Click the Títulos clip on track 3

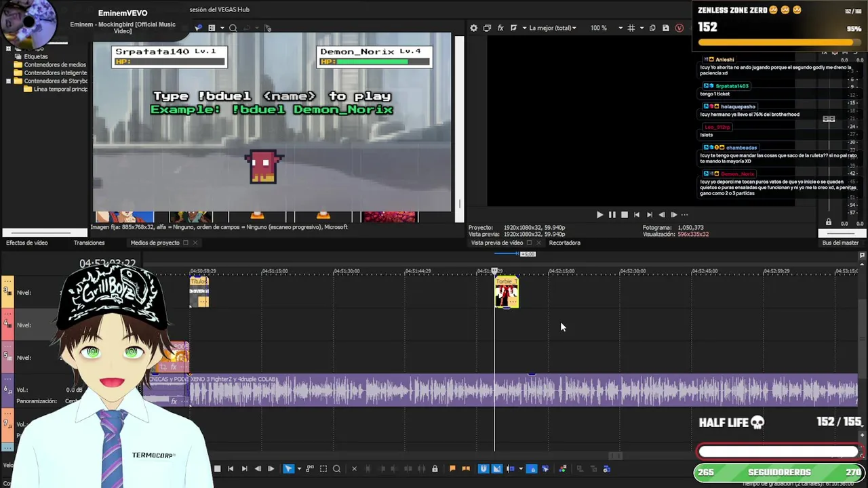coord(199,292)
